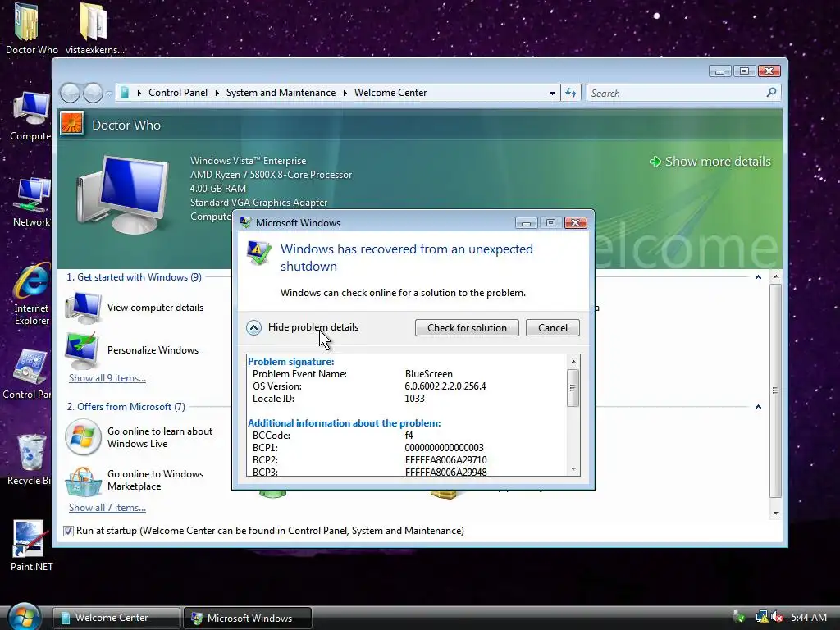Screen dimensions: 840x630
Task: Switch to Microsoft Windows taskbar button
Action: point(248,618)
